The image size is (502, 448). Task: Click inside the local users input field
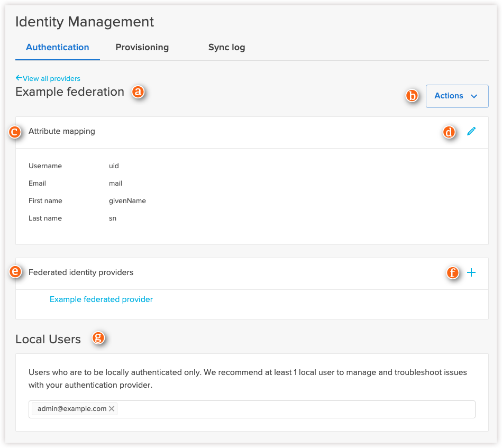point(264,408)
